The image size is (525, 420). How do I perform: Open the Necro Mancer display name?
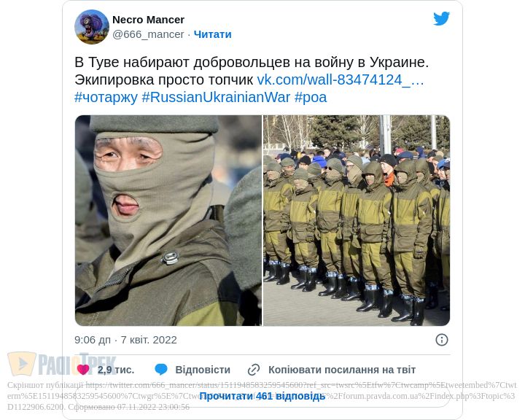148,20
